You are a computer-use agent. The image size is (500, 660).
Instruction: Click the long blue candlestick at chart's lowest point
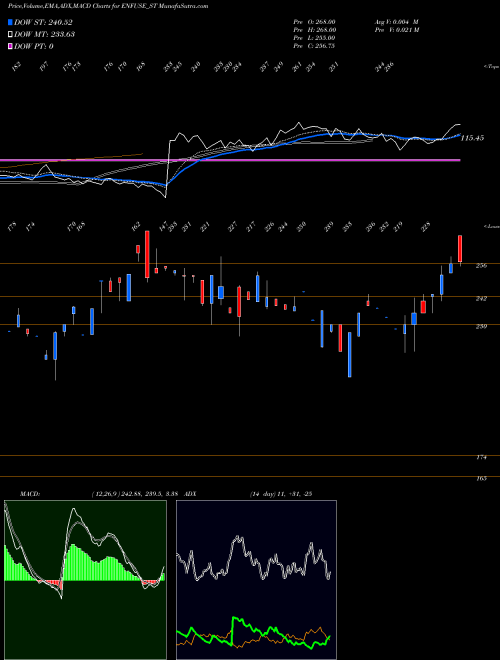point(349,354)
